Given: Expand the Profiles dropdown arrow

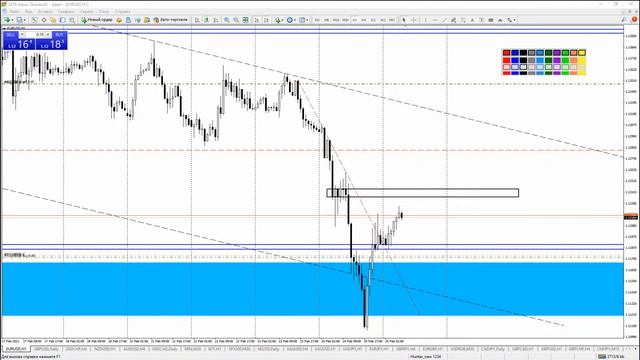Looking at the screenshot, I should point(24,20).
